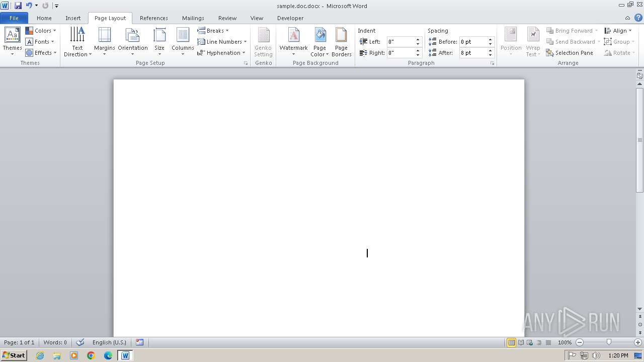The image size is (644, 362).
Task: Click the proofing errors status icon
Action: tap(80, 342)
